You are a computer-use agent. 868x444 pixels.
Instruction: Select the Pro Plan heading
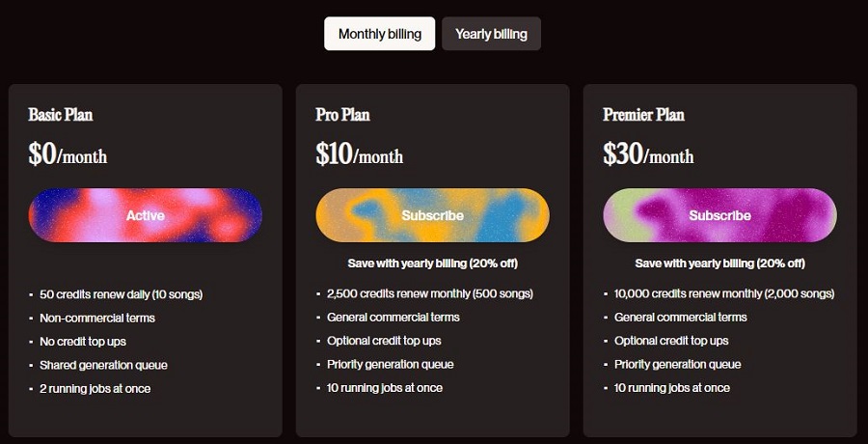pos(342,115)
